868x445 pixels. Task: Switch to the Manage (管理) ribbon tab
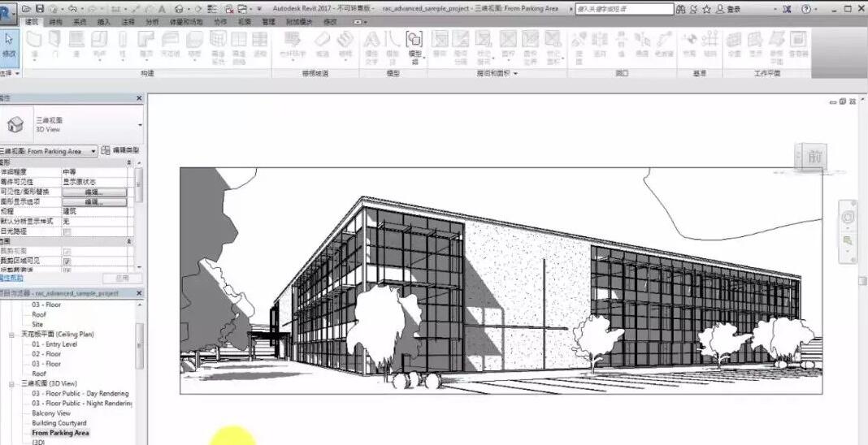(x=269, y=22)
